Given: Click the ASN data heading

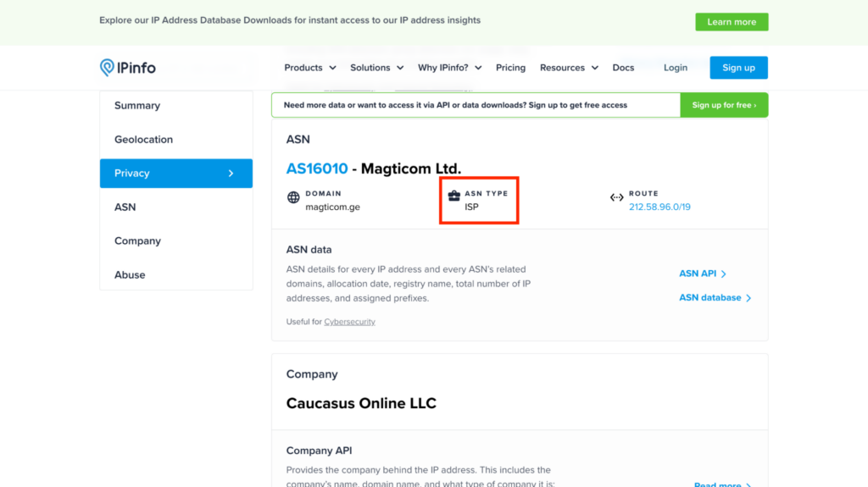Looking at the screenshot, I should tap(309, 250).
